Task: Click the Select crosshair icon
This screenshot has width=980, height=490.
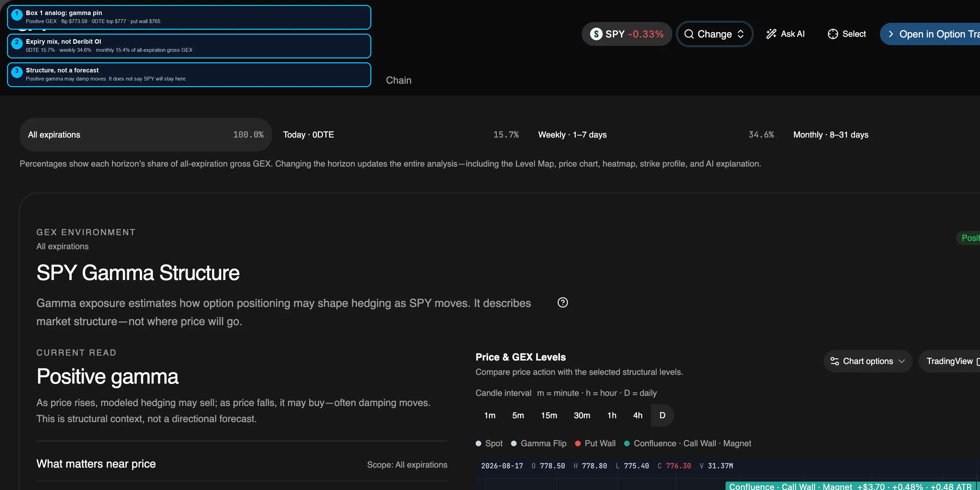Action: click(x=833, y=34)
